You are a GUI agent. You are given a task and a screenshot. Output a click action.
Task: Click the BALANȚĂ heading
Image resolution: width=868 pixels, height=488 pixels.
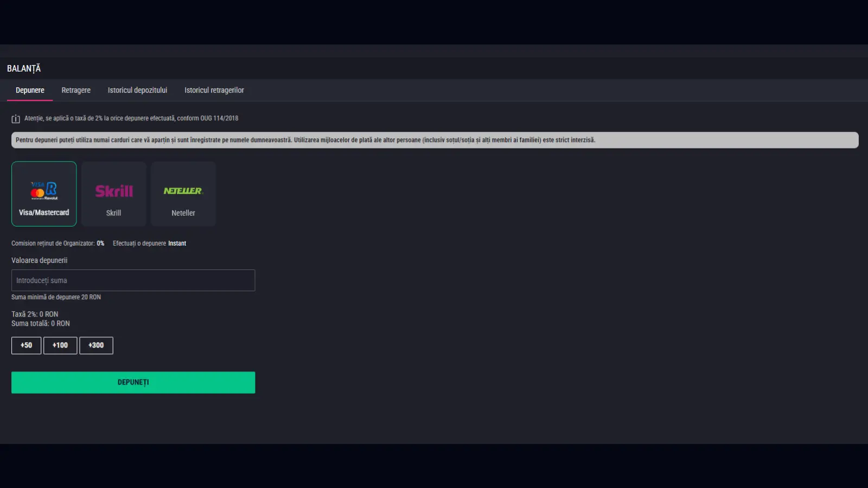pos(24,68)
